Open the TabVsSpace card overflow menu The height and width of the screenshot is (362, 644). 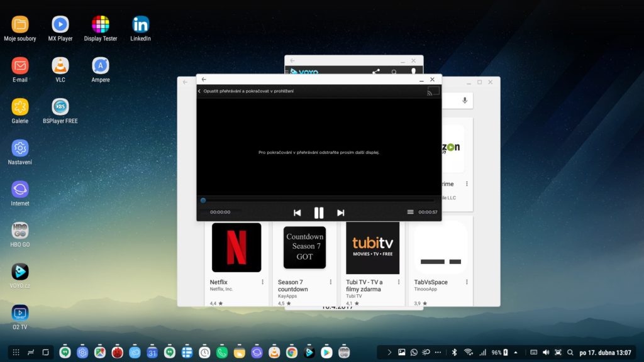[x=467, y=282]
